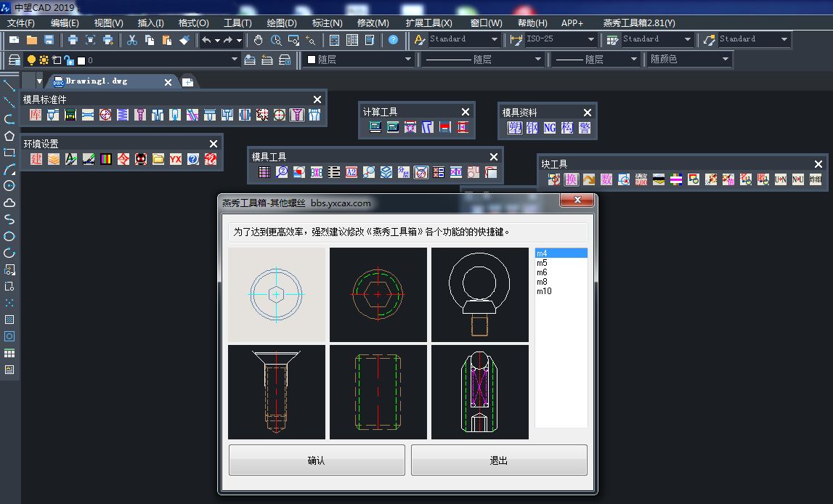Switch to the Drawing1.dwg tab
833x504 pixels.
pos(96,81)
